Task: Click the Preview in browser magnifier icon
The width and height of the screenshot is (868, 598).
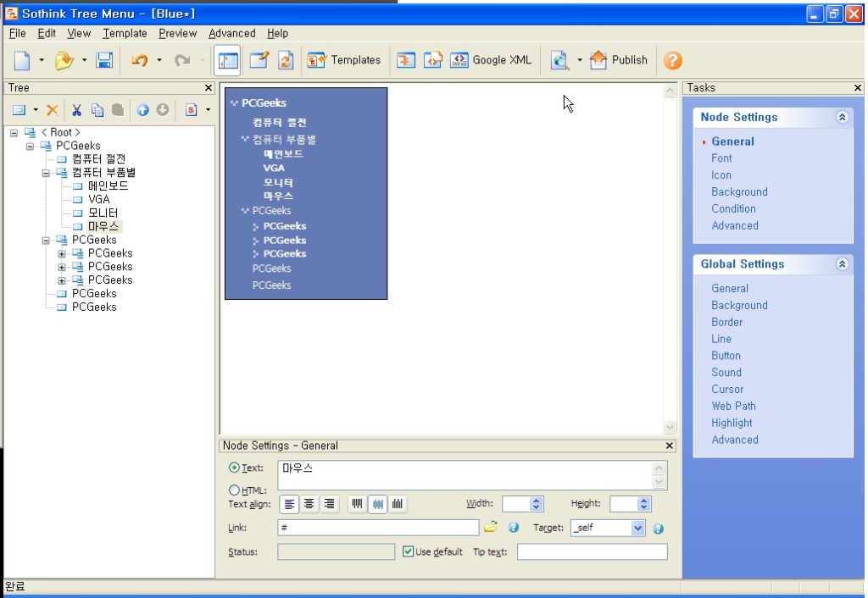Action: point(560,60)
